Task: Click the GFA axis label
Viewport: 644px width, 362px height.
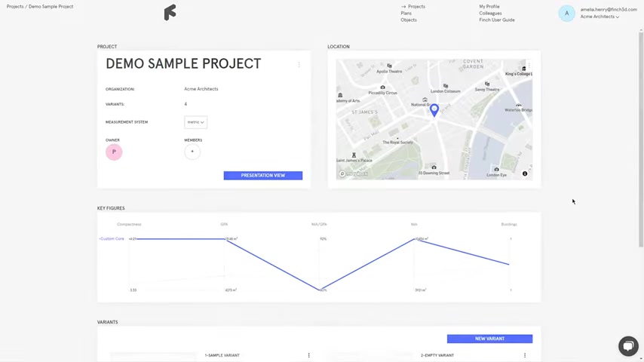Action: coord(224,224)
